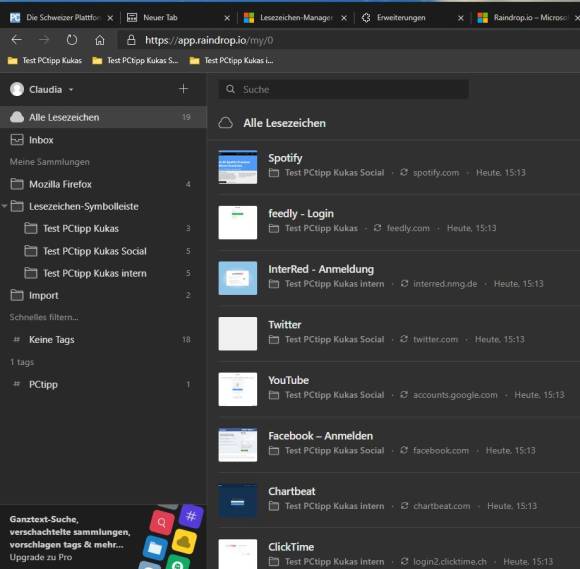The width and height of the screenshot is (580, 569).
Task: Click the magnifier icon in search box
Action: (230, 89)
